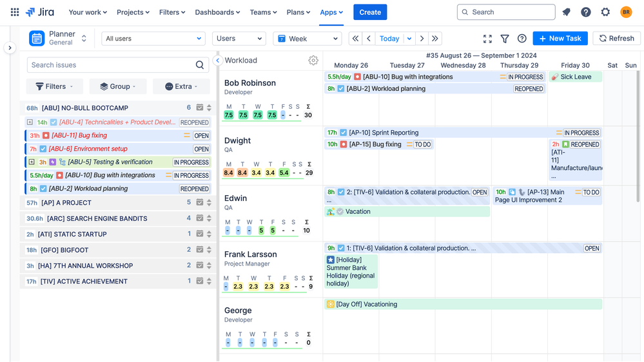Toggle checkbox icon on Edwin's TIV-6 task

pos(341,192)
